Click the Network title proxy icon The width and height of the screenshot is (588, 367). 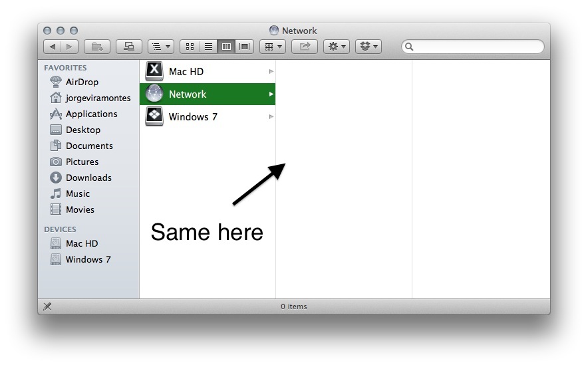tap(274, 31)
